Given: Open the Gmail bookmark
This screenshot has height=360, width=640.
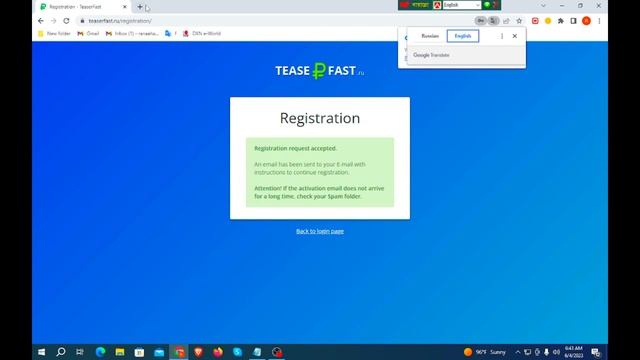Looking at the screenshot, I should coord(88,33).
